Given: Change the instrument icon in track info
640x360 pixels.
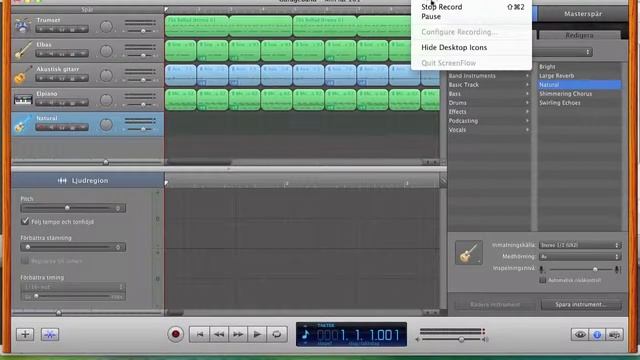Looking at the screenshot, I should click(x=469, y=253).
